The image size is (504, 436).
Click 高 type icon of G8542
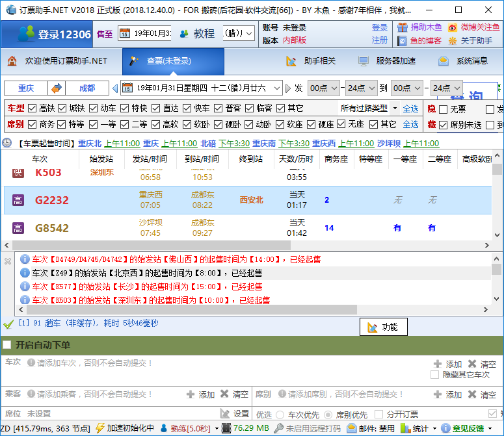pos(18,228)
